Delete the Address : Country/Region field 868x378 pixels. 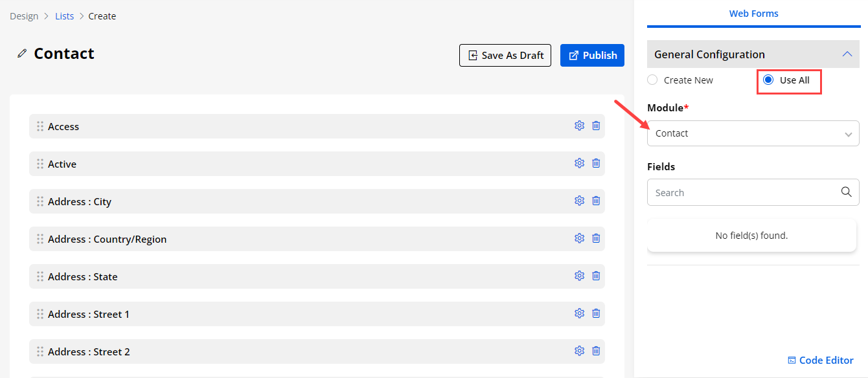point(596,239)
